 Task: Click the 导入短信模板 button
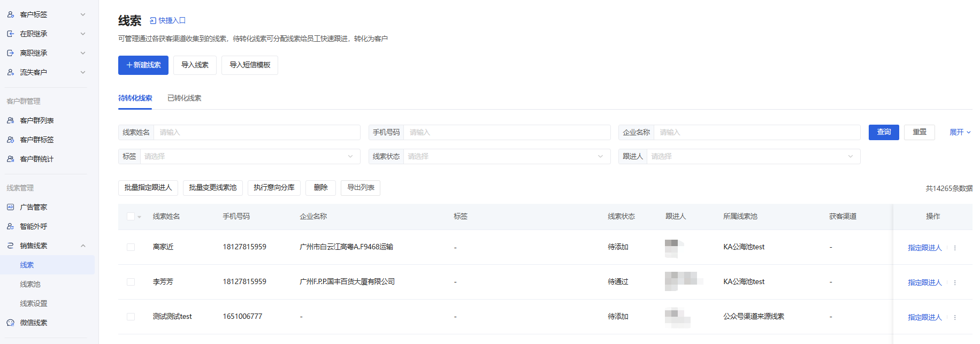point(250,65)
